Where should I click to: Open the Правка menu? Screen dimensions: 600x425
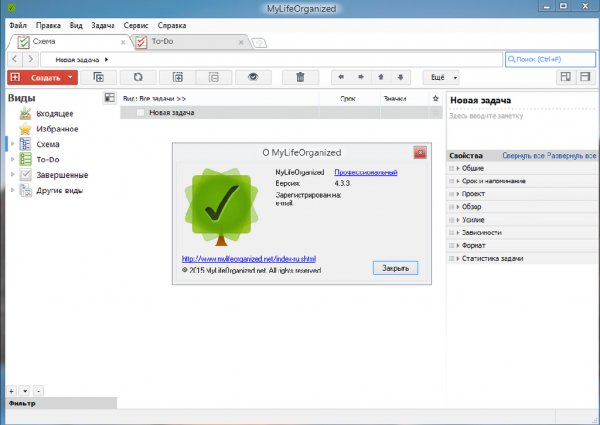[x=48, y=26]
